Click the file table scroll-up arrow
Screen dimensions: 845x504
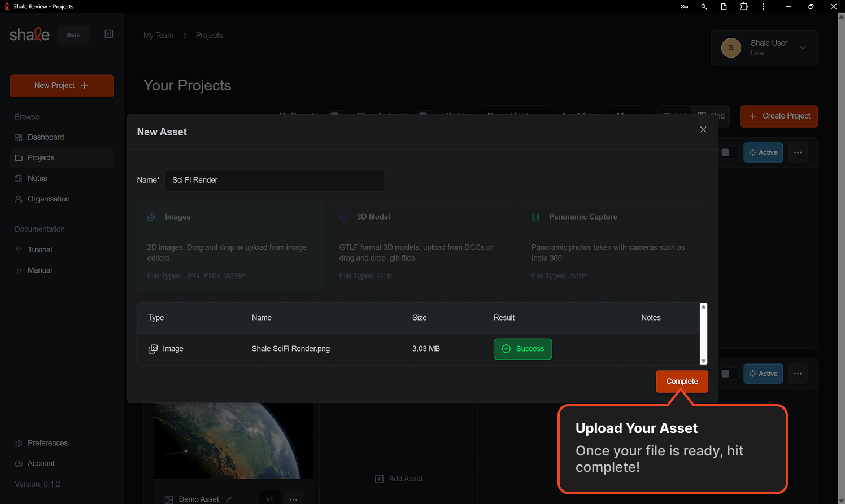click(703, 306)
